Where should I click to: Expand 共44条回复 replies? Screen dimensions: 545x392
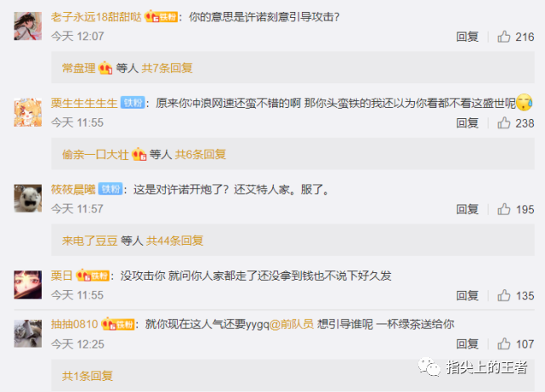pyautogui.click(x=175, y=240)
